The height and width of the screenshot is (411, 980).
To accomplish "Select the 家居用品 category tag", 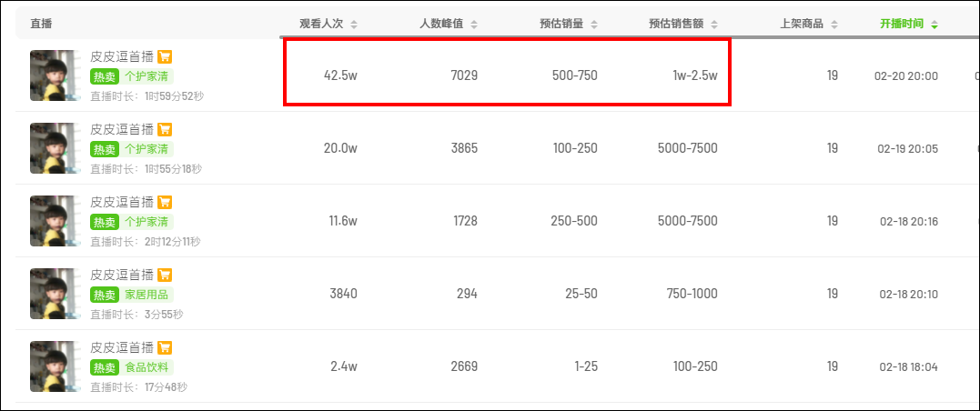I will (146, 295).
